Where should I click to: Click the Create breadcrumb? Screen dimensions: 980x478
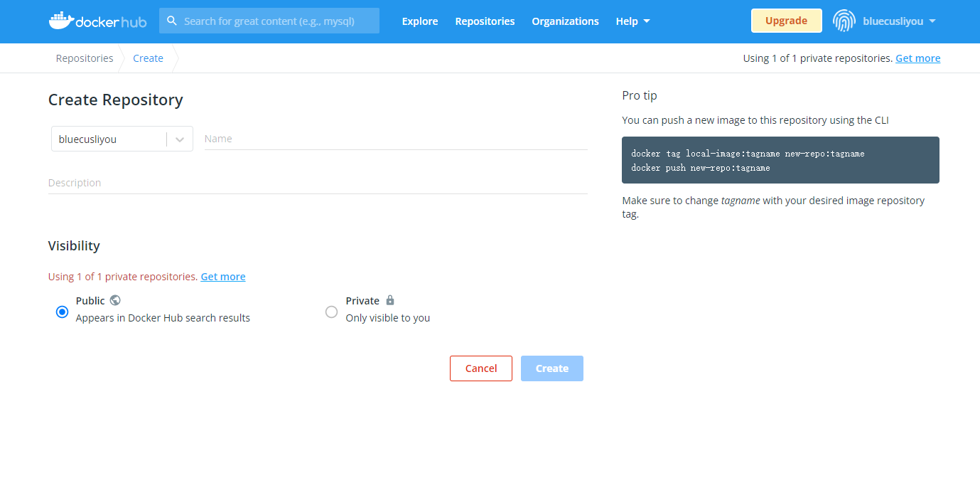pyautogui.click(x=148, y=58)
